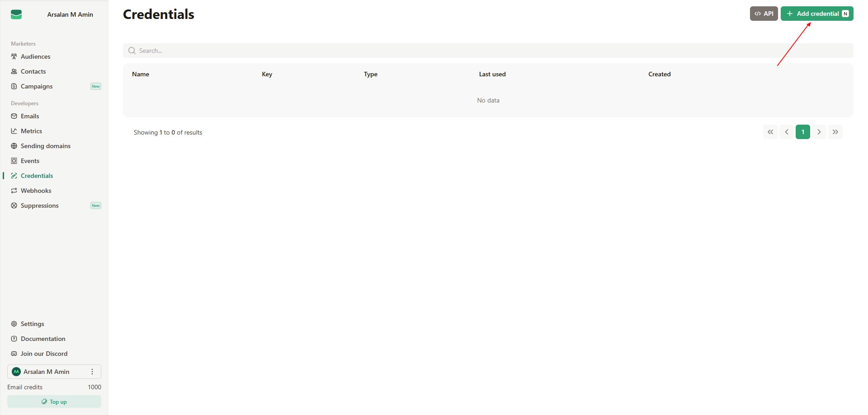Click the Suppressions blocked icon
Image resolution: width=868 pixels, height=415 pixels.
tap(14, 205)
